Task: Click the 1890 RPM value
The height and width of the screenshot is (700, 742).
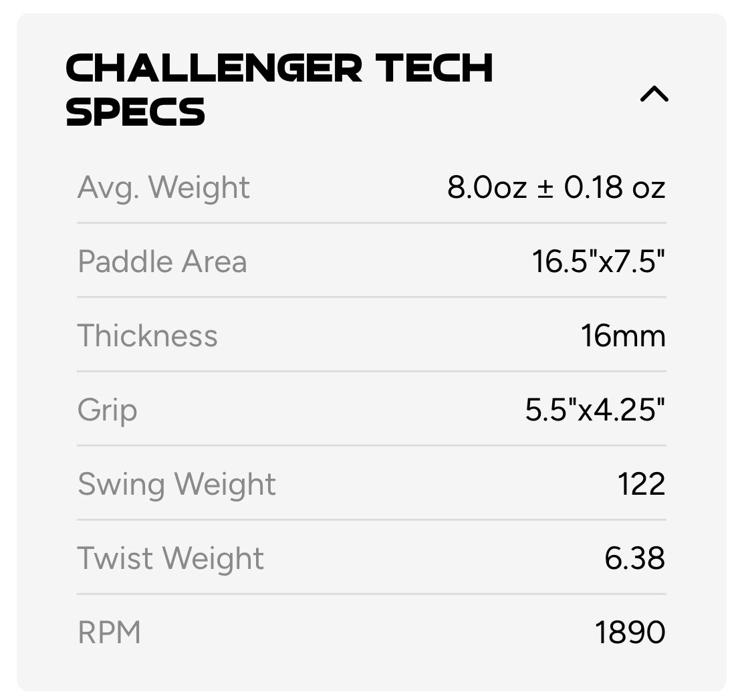Action: tap(630, 632)
